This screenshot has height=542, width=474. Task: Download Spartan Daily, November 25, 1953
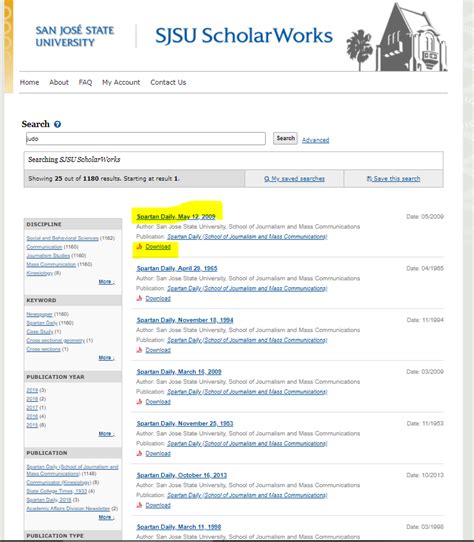click(x=158, y=453)
